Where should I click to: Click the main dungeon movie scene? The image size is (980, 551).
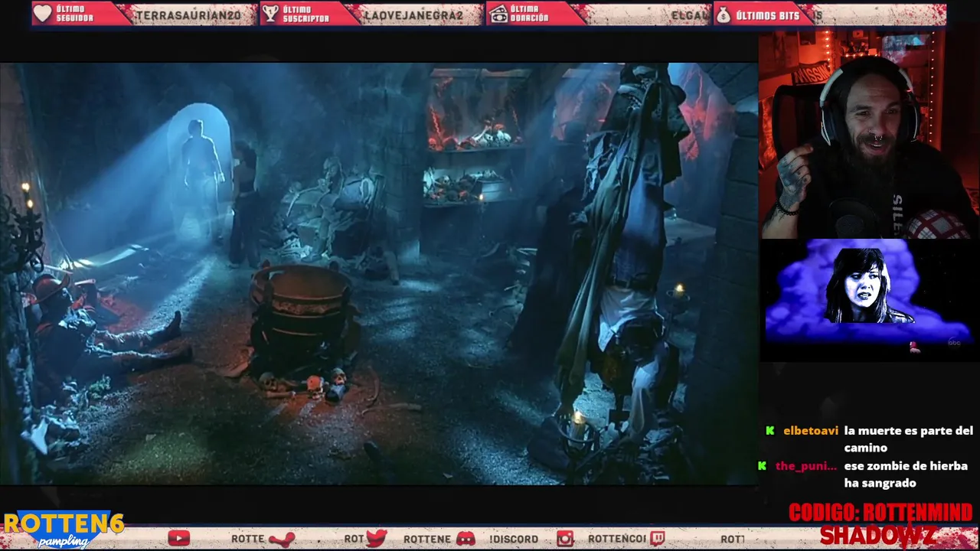tap(378, 273)
